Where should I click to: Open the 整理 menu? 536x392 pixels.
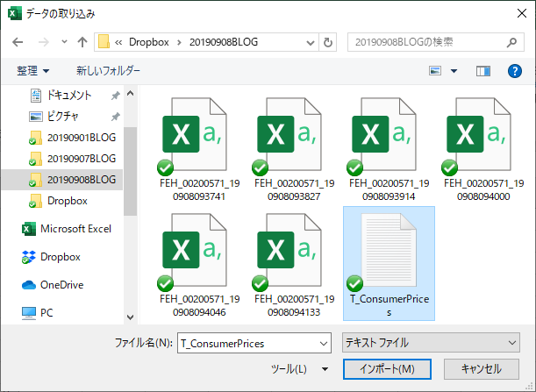[x=33, y=70]
